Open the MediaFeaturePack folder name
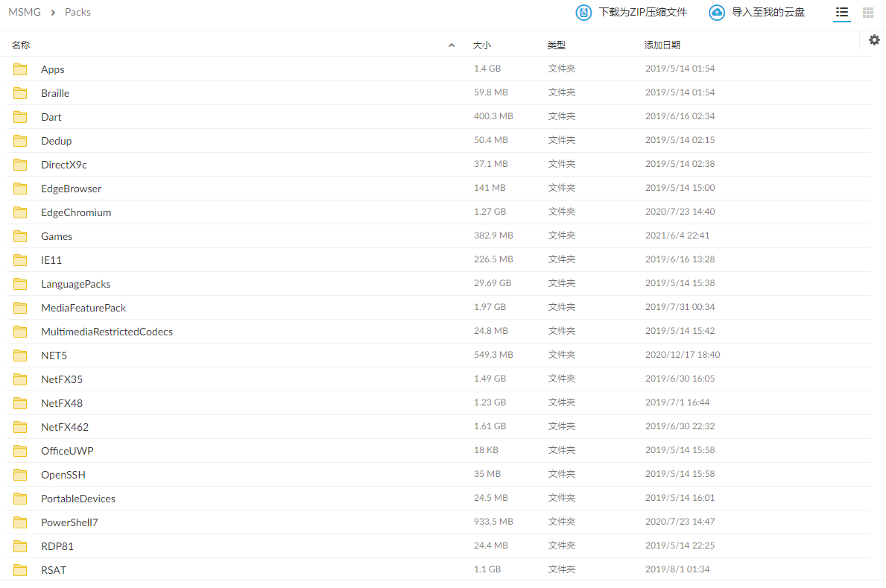 coord(83,308)
